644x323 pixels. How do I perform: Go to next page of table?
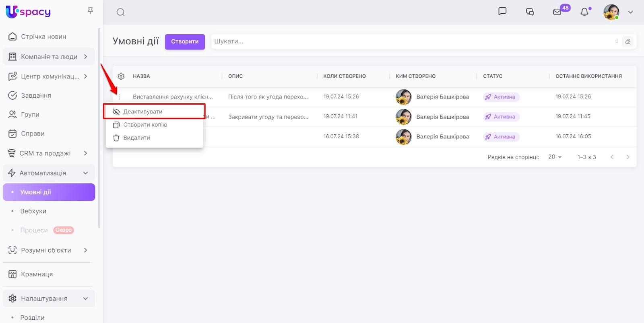[x=627, y=157]
